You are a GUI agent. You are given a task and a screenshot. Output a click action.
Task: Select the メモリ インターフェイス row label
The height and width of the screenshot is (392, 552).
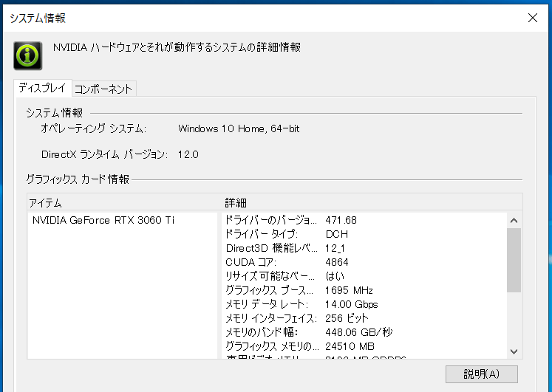271,318
